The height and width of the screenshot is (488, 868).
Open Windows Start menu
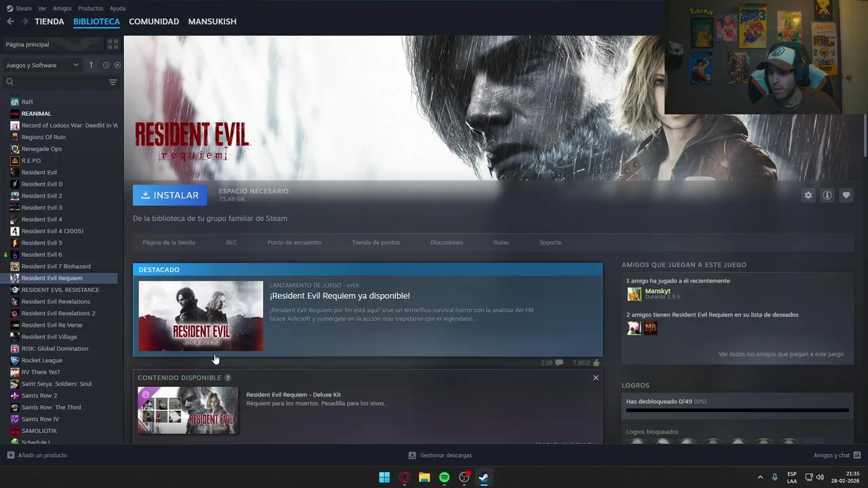click(384, 477)
